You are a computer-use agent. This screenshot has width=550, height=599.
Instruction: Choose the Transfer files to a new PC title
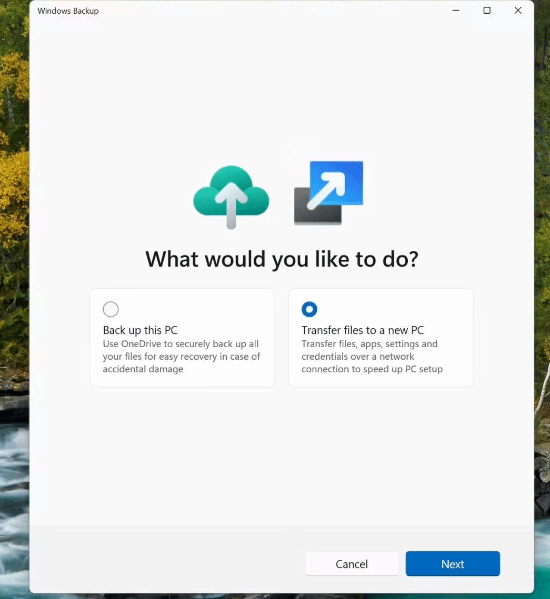click(362, 330)
